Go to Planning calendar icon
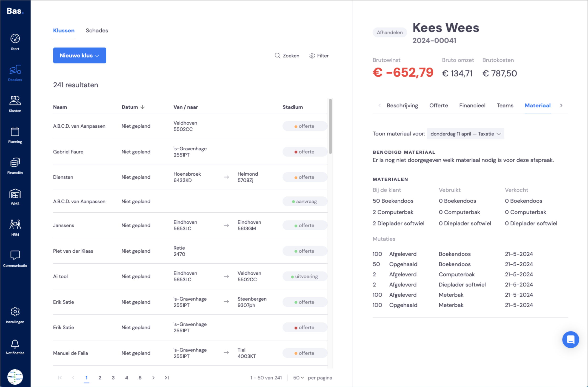 pyautogui.click(x=15, y=135)
